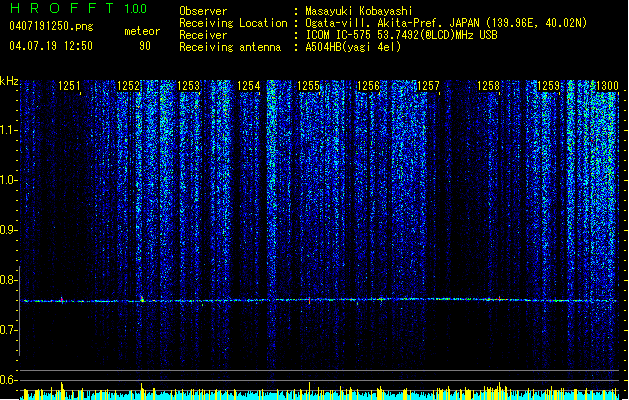Screen dimensions: 629x400
Task: Click the Receiving antenna A504HB value
Action: (x=353, y=47)
